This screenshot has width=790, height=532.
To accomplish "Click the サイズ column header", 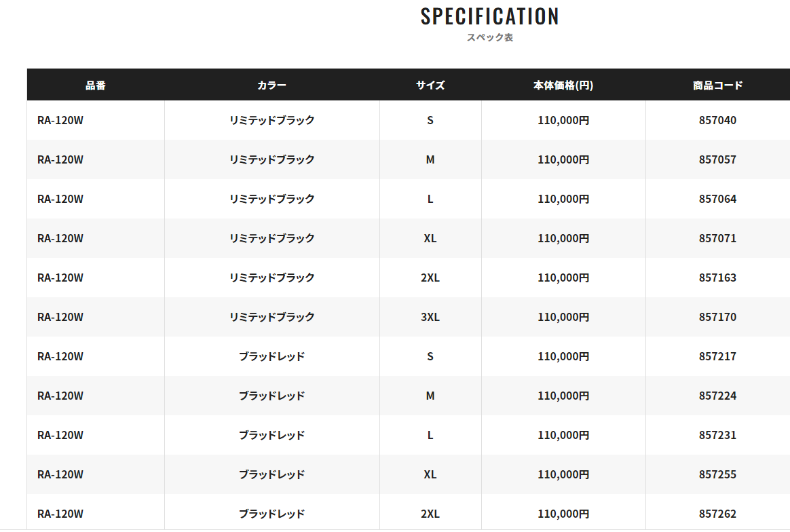I will point(430,85).
